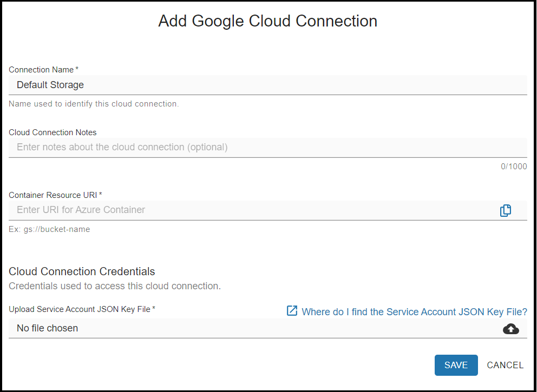The height and width of the screenshot is (392, 537).
Task: Click the Connection Name label
Action: point(43,70)
